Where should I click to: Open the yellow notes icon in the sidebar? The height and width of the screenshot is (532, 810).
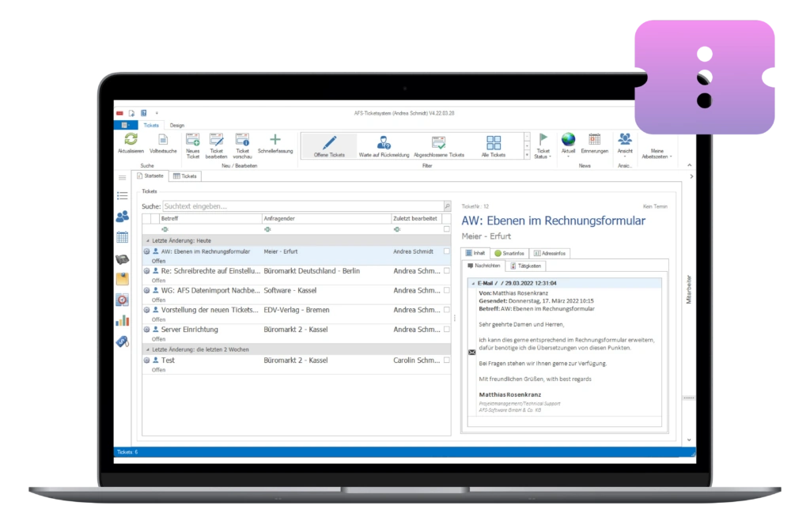(x=123, y=279)
